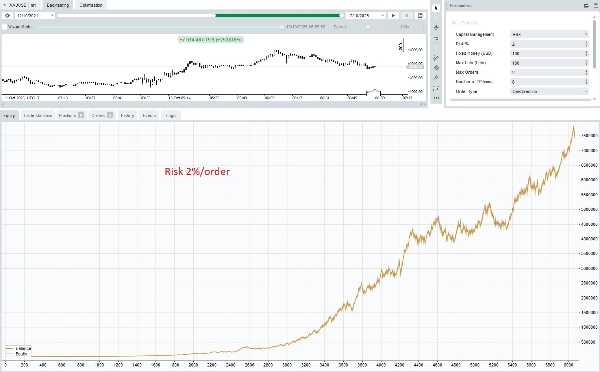
Task: Switch to the Backtesting tab
Action: [57, 5]
